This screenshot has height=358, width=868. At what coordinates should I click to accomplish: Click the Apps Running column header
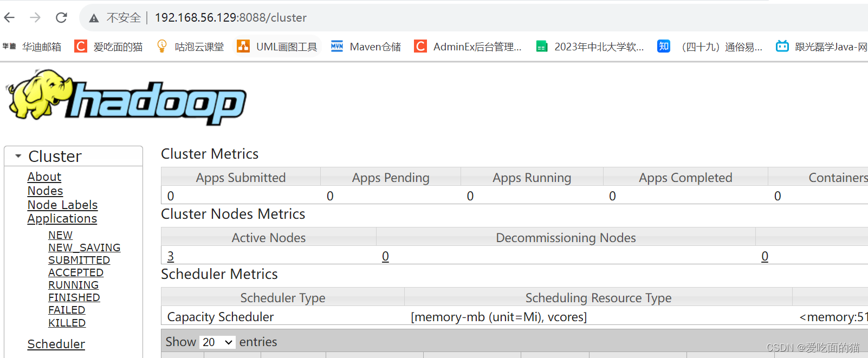click(532, 178)
